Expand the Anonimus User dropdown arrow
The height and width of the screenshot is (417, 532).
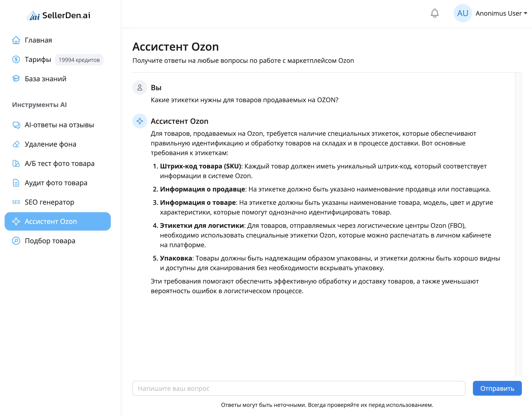pos(526,13)
